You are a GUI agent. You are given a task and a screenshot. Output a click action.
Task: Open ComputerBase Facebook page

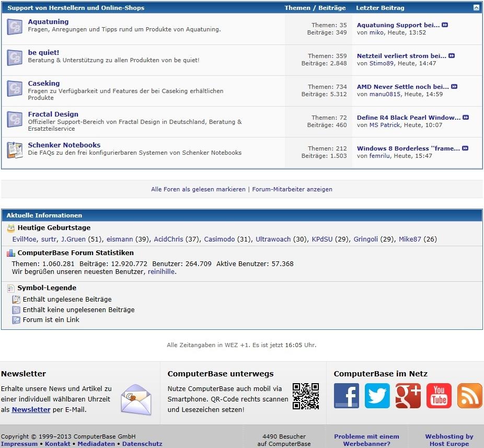coord(347,396)
